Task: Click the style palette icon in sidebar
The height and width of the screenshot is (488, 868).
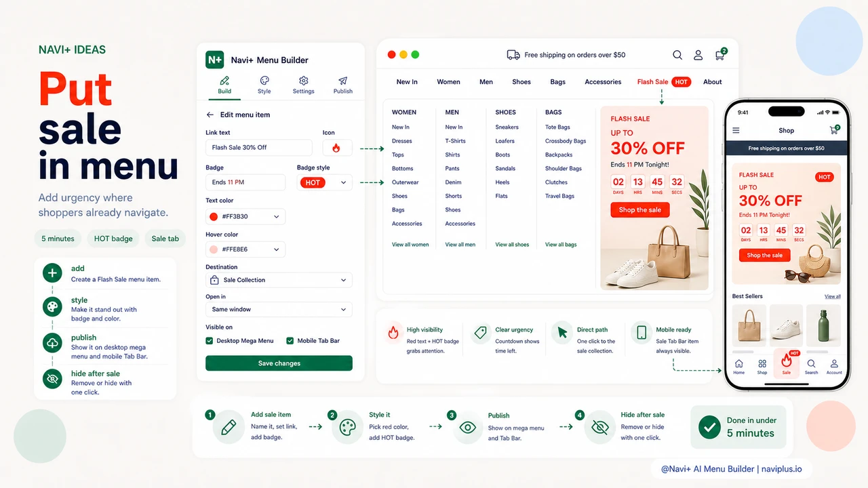Action: coord(52,306)
